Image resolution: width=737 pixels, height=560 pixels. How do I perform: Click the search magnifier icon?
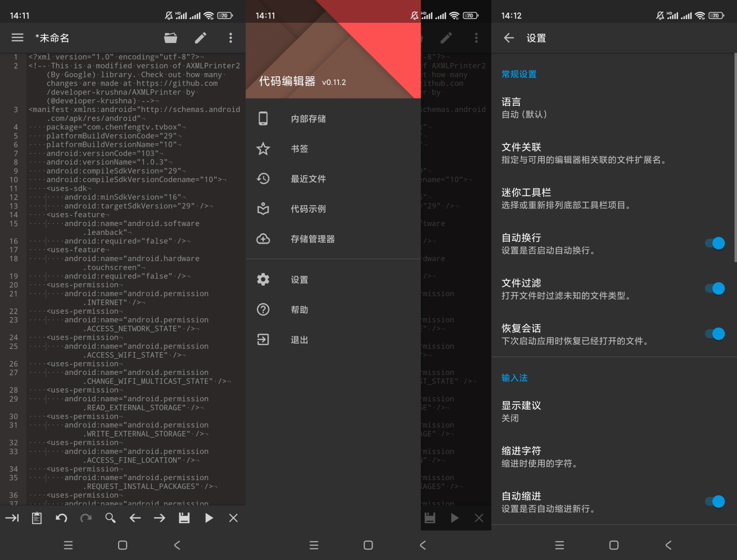(110, 518)
